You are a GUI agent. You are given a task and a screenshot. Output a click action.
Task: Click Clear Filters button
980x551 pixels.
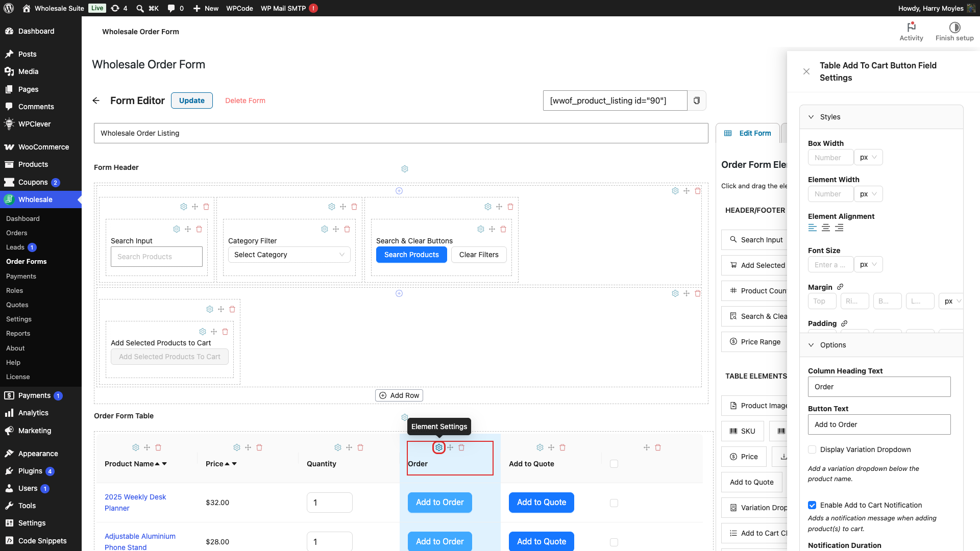(x=479, y=255)
